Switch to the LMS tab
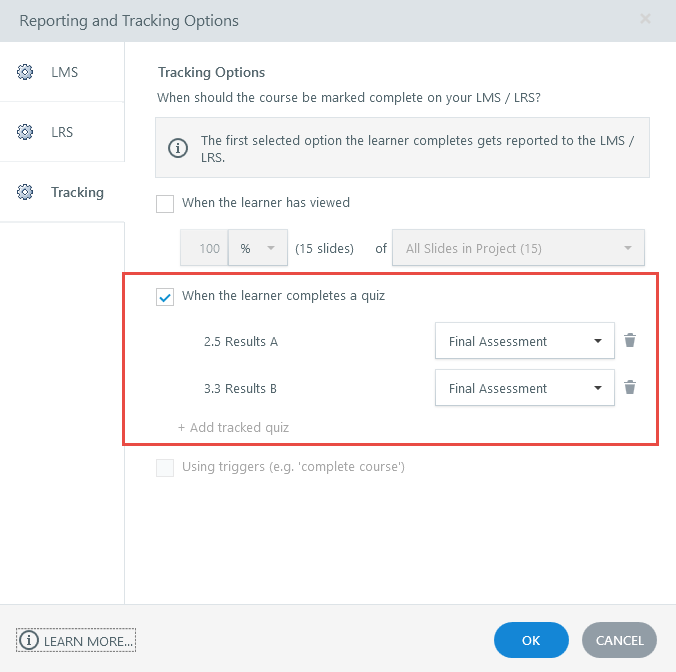676x672 pixels. (x=63, y=72)
